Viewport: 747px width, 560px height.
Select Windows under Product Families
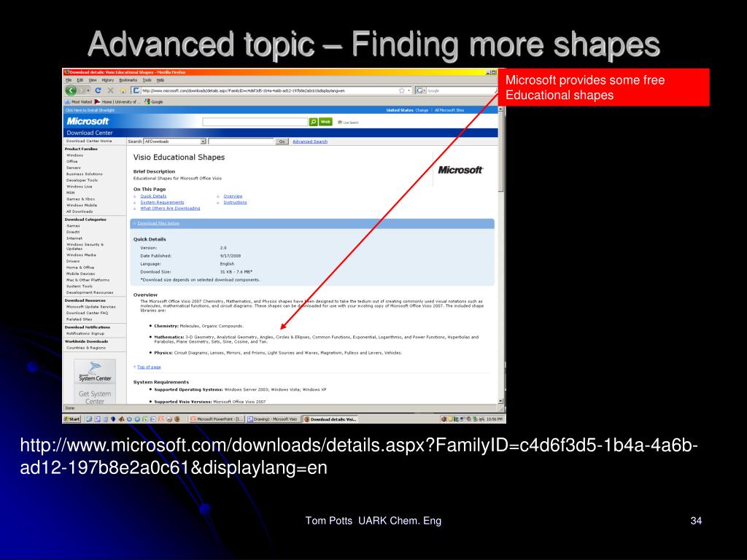pyautogui.click(x=75, y=155)
